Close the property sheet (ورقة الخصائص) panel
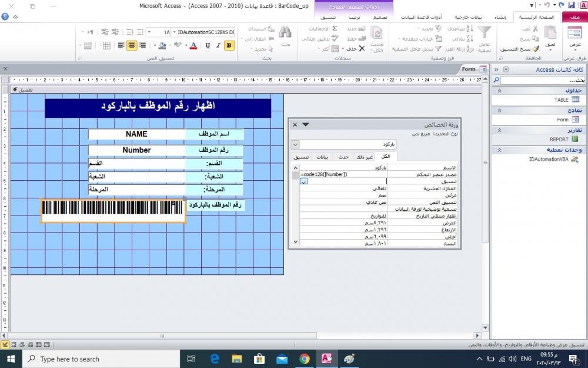Image resolution: width=588 pixels, height=368 pixels. (x=295, y=125)
